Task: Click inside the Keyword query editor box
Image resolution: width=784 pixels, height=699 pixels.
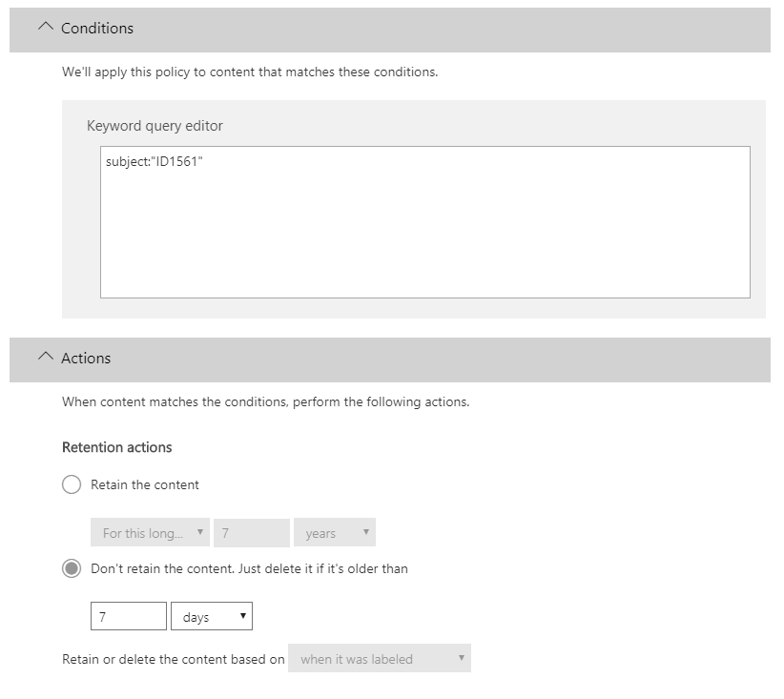Action: click(x=425, y=222)
